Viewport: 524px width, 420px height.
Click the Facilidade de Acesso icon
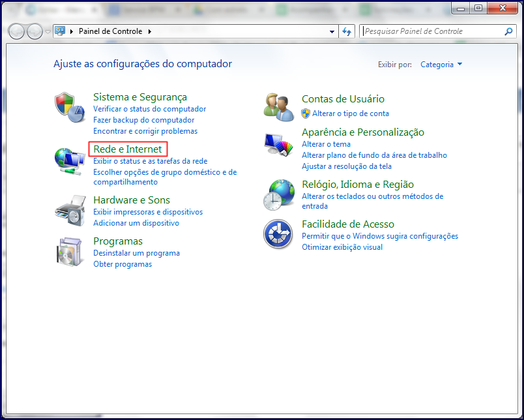(278, 233)
